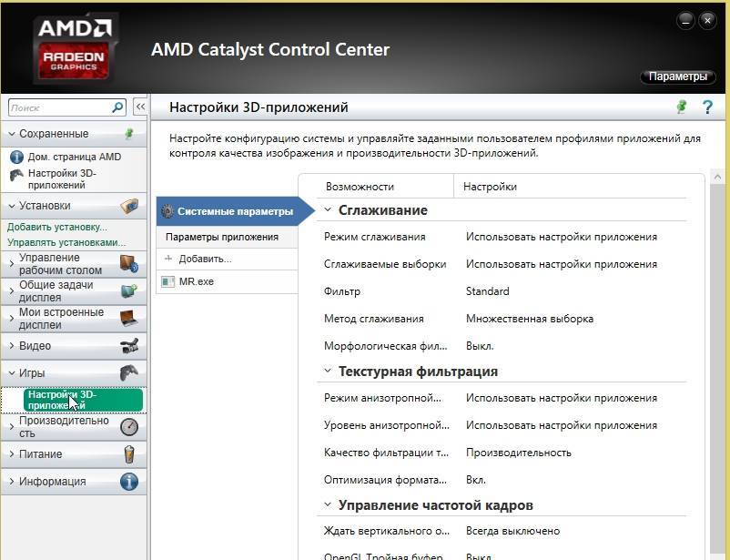
Task: Collapse the Установки section
Action: click(12, 206)
